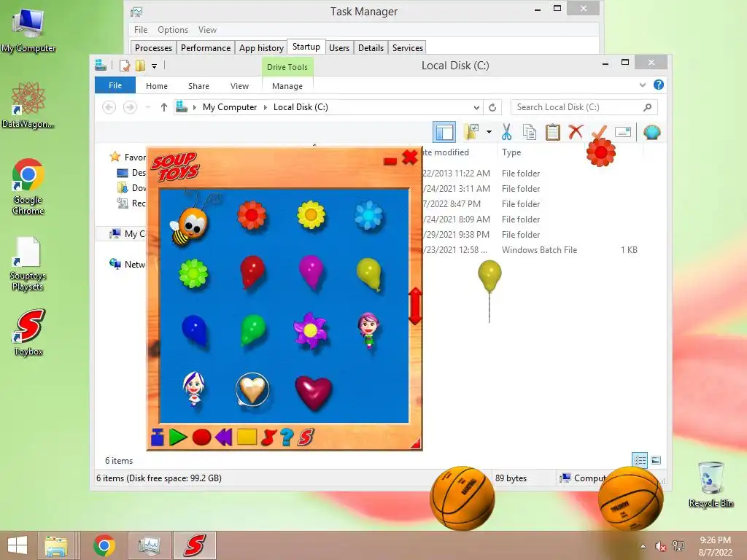
Task: Open the Home ribbon tab
Action: click(157, 86)
